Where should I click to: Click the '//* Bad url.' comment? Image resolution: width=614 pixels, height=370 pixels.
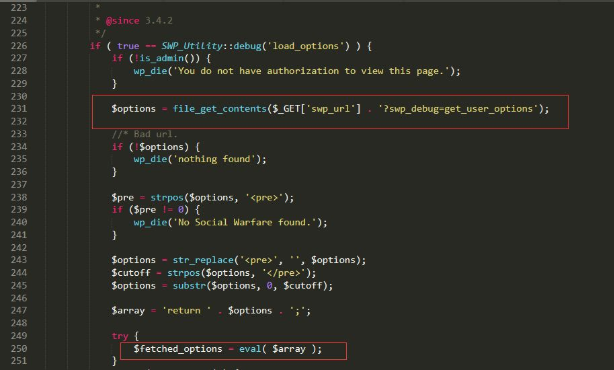coord(144,134)
